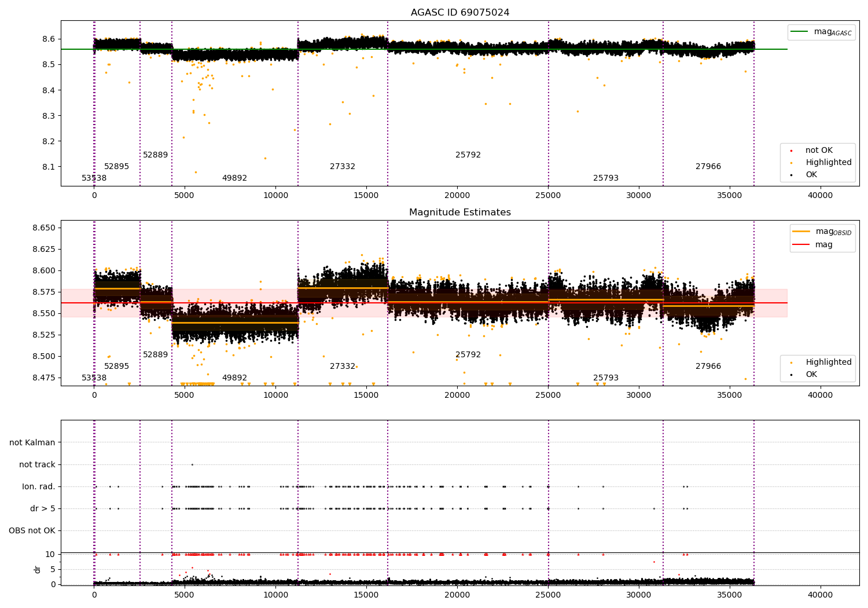
Task: Click the 20000 x-axis tick of bottom plot
Action: coord(457,595)
